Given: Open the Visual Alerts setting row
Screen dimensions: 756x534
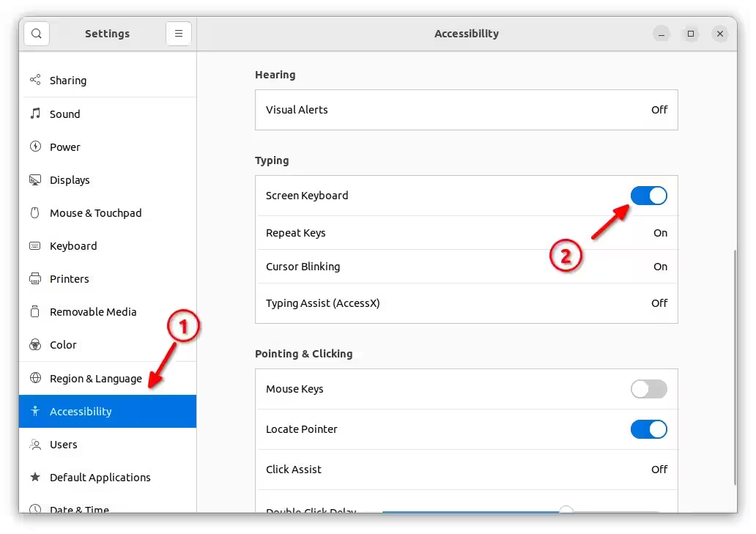Looking at the screenshot, I should pyautogui.click(x=466, y=110).
